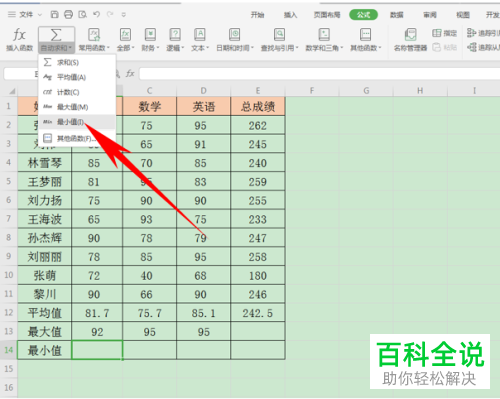Choose 平均值(A) from the AutoSum menu

(77, 77)
